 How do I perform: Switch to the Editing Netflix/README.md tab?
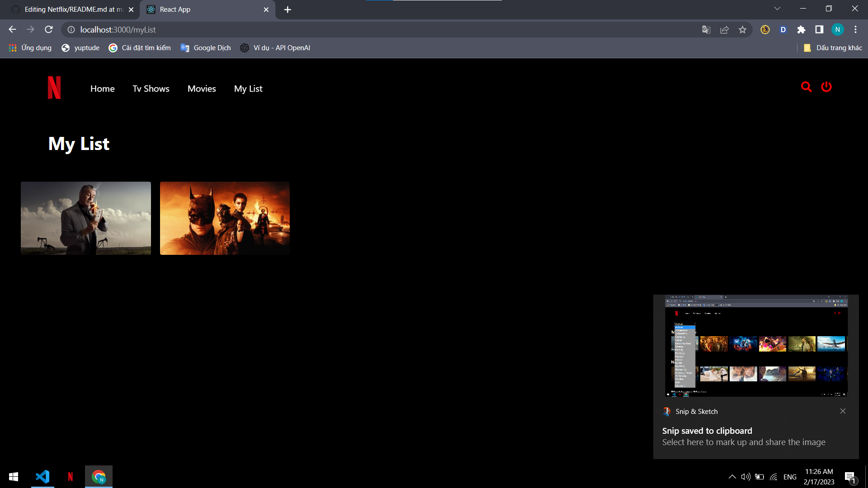72,9
